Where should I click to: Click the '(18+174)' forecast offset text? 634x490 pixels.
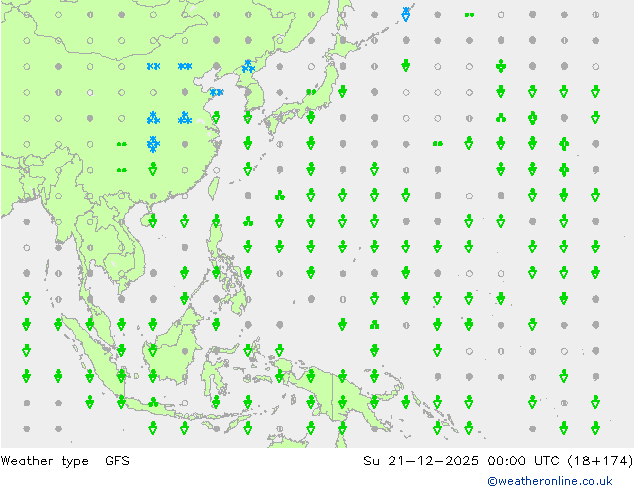coord(600,460)
